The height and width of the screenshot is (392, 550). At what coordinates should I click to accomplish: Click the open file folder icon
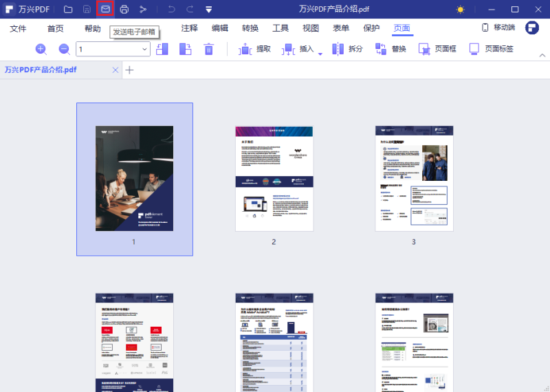coord(67,10)
